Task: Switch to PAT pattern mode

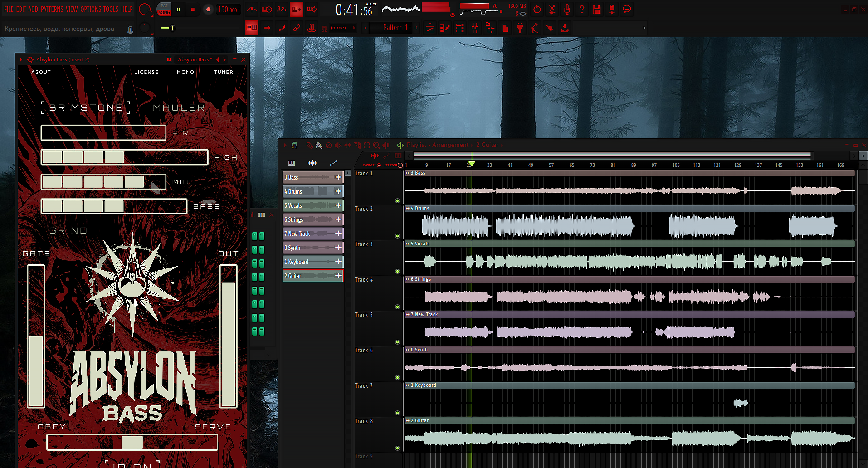Action: pyautogui.click(x=164, y=6)
